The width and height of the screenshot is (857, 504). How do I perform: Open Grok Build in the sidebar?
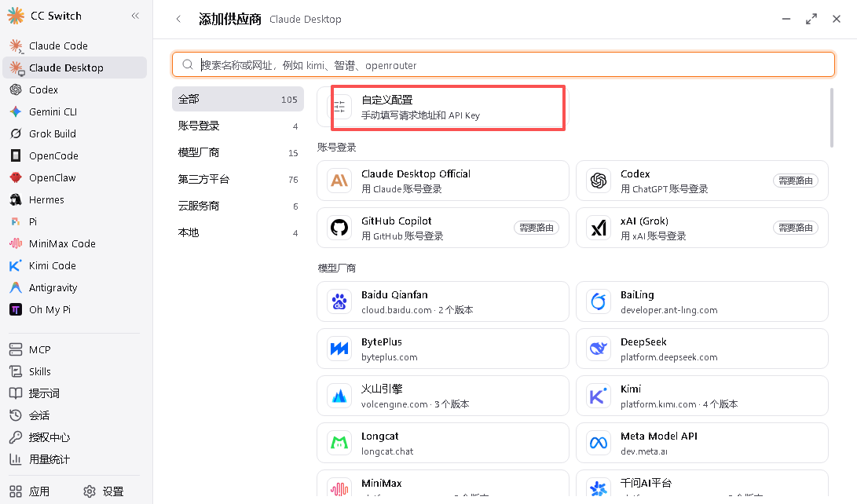(x=75, y=133)
